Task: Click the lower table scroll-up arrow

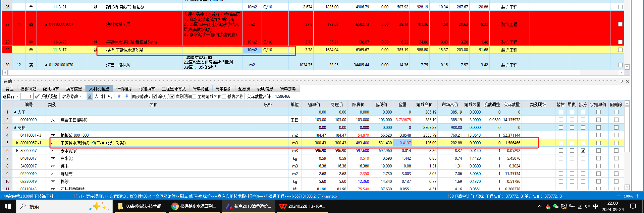Action: pyautogui.click(x=627, y=104)
